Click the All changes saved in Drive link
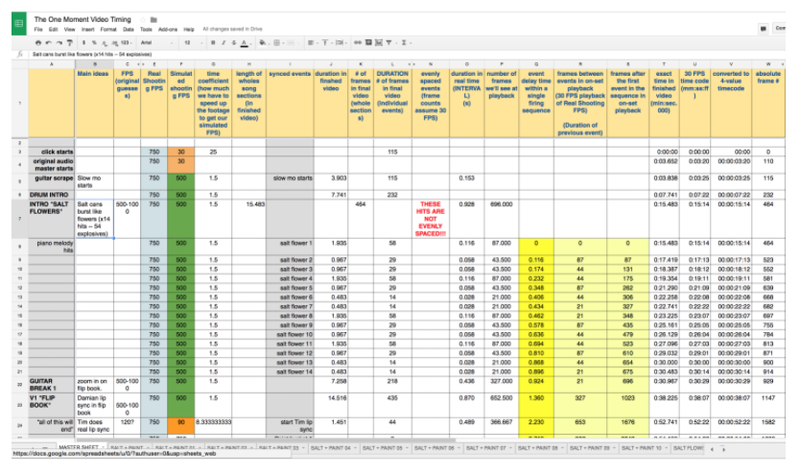 coord(232,29)
